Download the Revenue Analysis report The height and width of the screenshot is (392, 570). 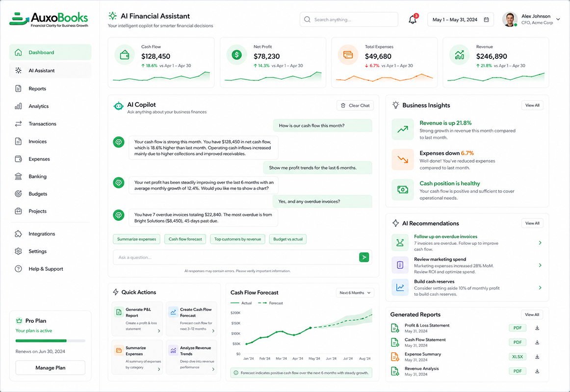point(537,371)
